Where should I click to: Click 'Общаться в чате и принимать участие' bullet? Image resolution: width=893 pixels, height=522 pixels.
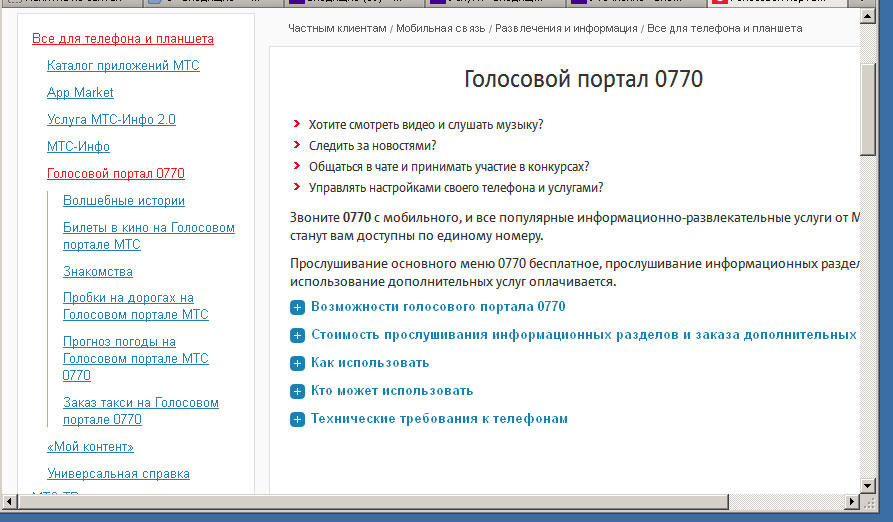[x=449, y=167]
